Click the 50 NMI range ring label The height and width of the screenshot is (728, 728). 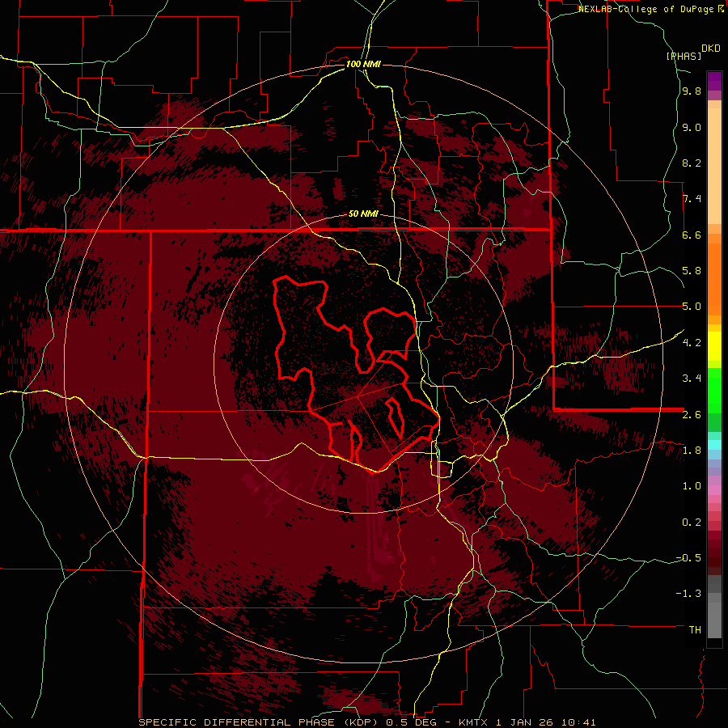point(363,214)
